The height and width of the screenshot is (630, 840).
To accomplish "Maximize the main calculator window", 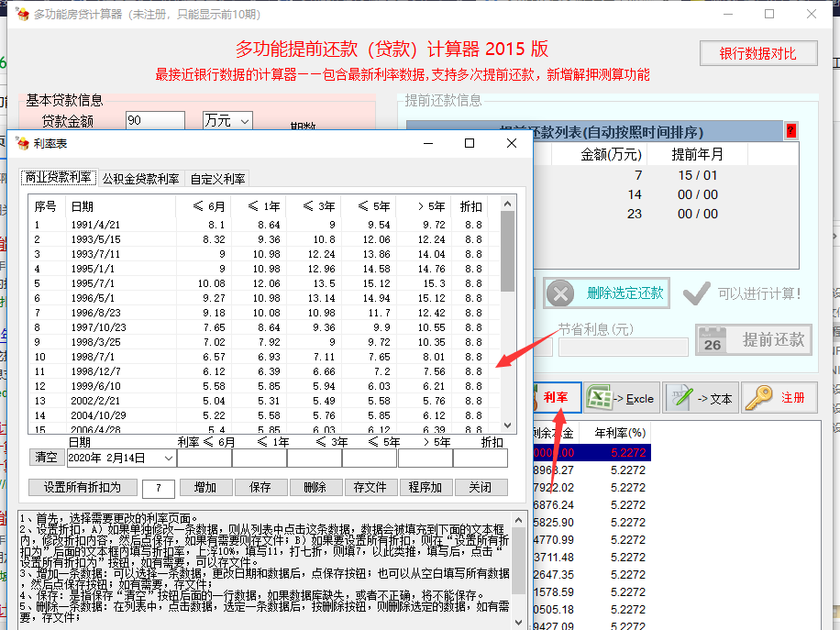I will point(769,14).
